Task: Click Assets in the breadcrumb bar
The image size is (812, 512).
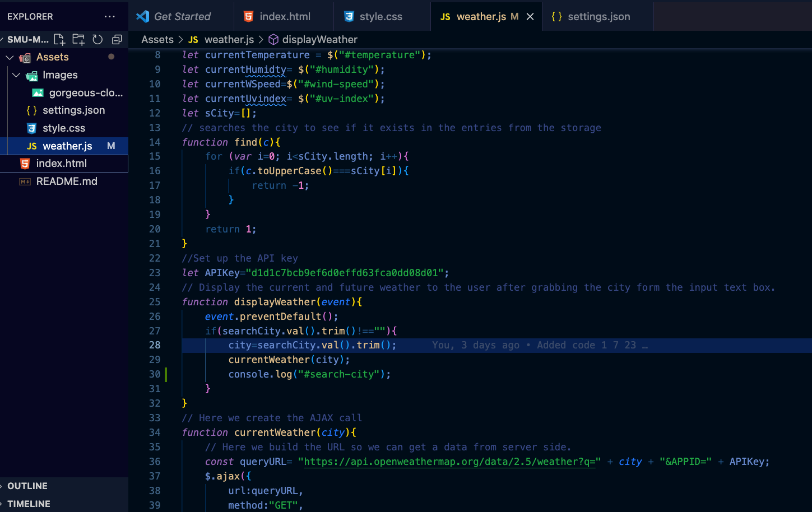Action: 157,39
